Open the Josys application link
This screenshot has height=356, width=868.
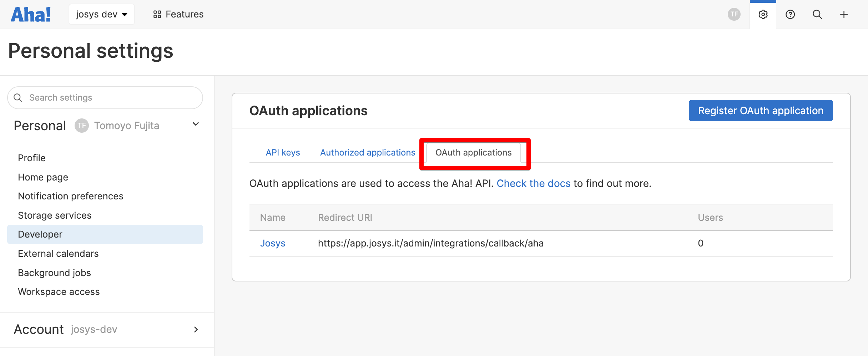[x=272, y=243]
